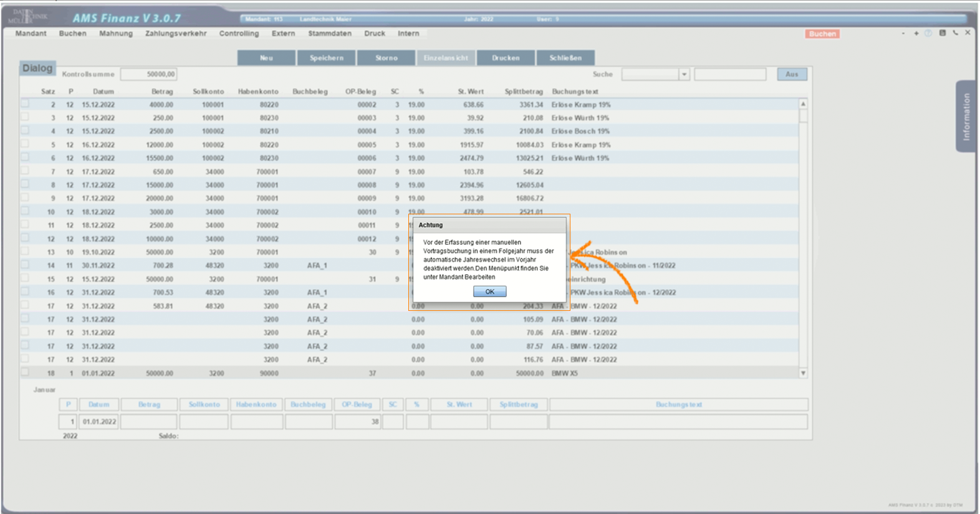Confirm the Achtung dialog with OK
This screenshot has width=980, height=514.
489,292
